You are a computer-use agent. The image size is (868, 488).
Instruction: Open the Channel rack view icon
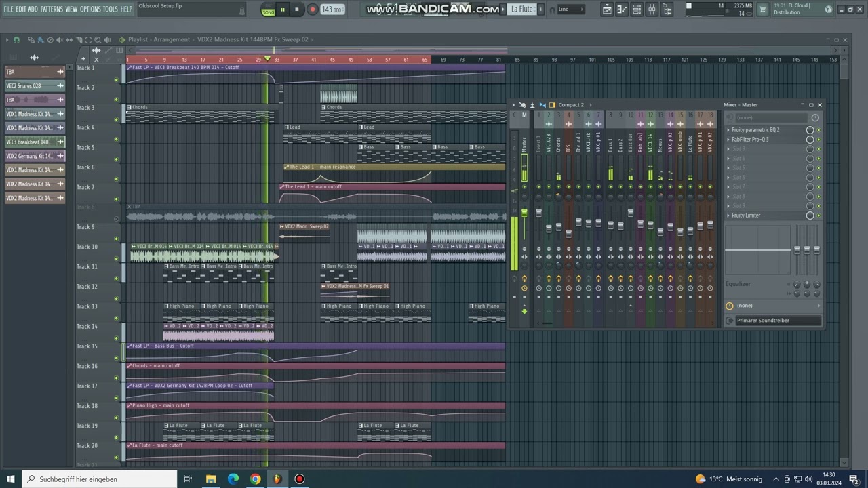tap(637, 9)
